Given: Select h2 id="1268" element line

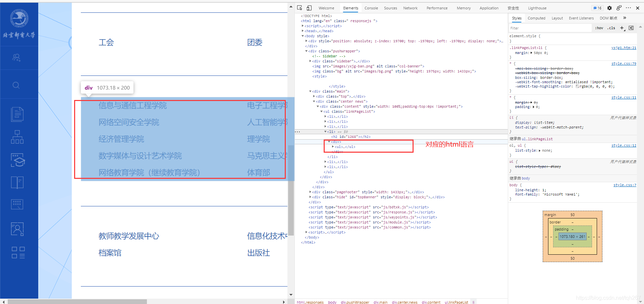Looking at the screenshot, I should pyautogui.click(x=351, y=137).
